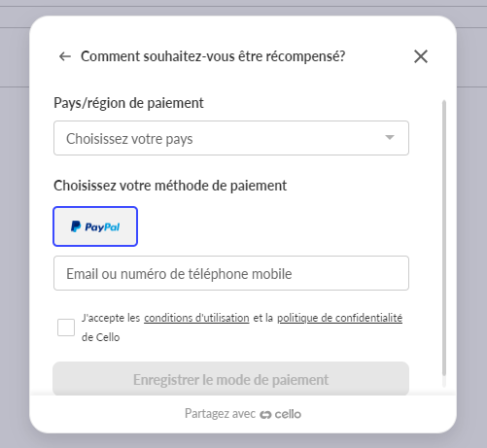Click 'Enregistrer le mode de paiement' button
Viewport: 487px width, 448px height.
pos(231,379)
